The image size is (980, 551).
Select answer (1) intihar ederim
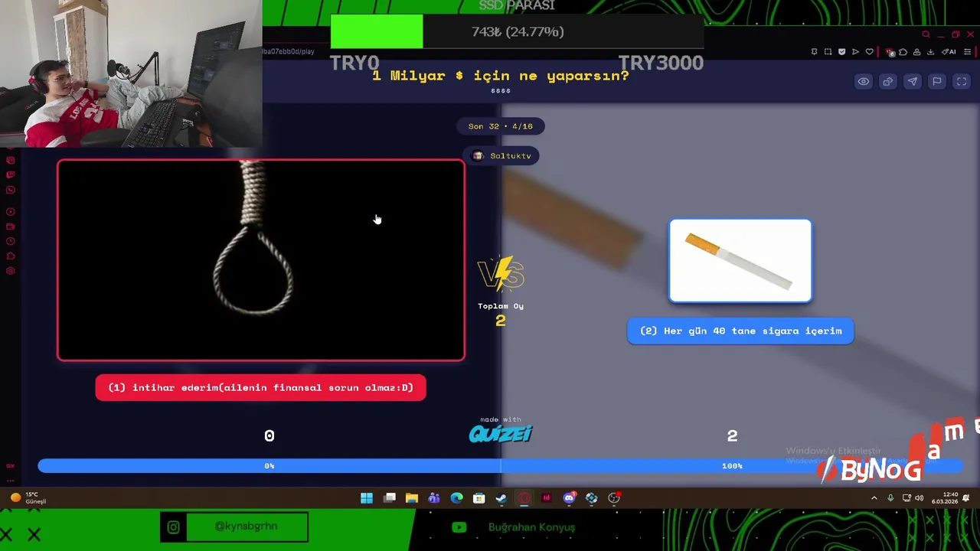coord(260,387)
